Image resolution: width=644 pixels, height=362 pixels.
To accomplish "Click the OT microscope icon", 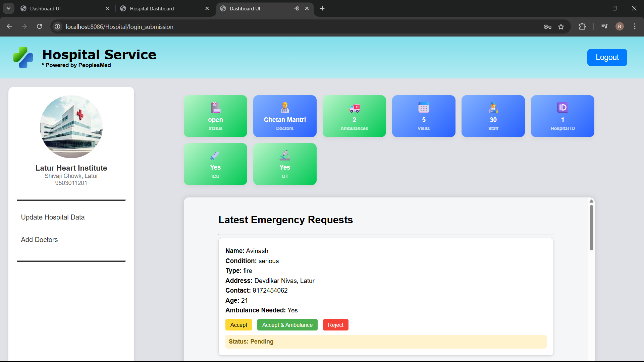I will pyautogui.click(x=285, y=155).
